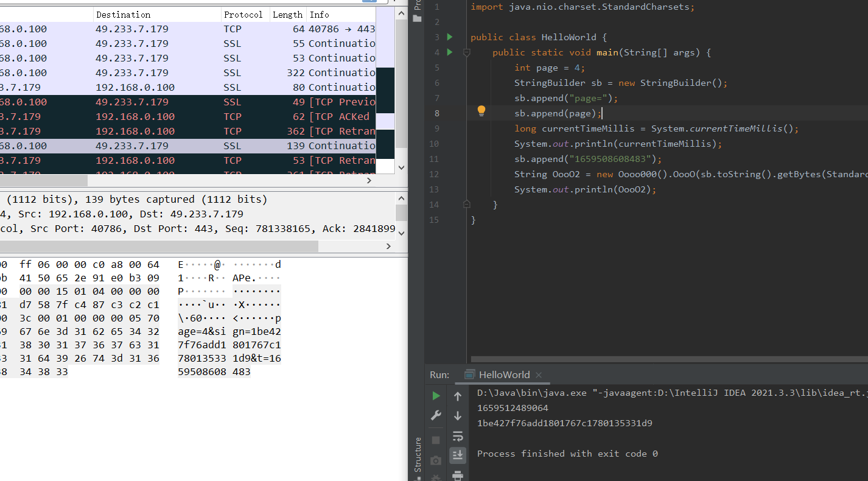Viewport: 868px width, 481px height.
Task: Collapse the main method fold marker
Action: [x=467, y=53]
